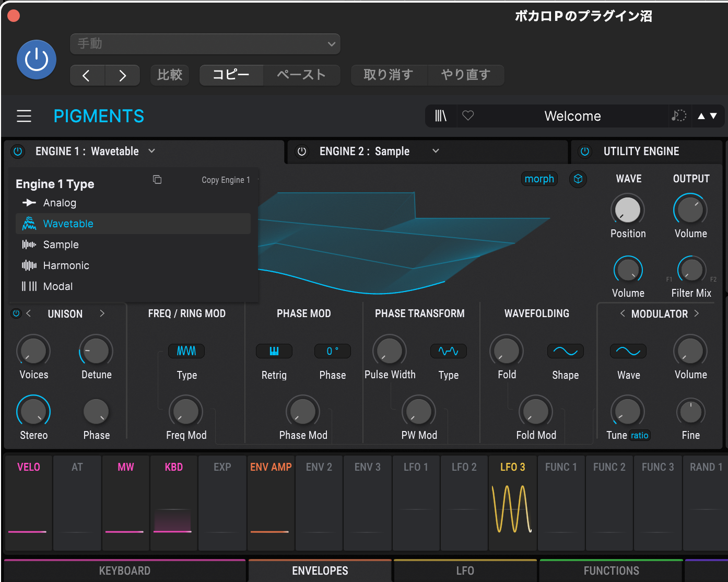728x582 pixels.
Task: Open the hamburger main menu
Action: (24, 116)
